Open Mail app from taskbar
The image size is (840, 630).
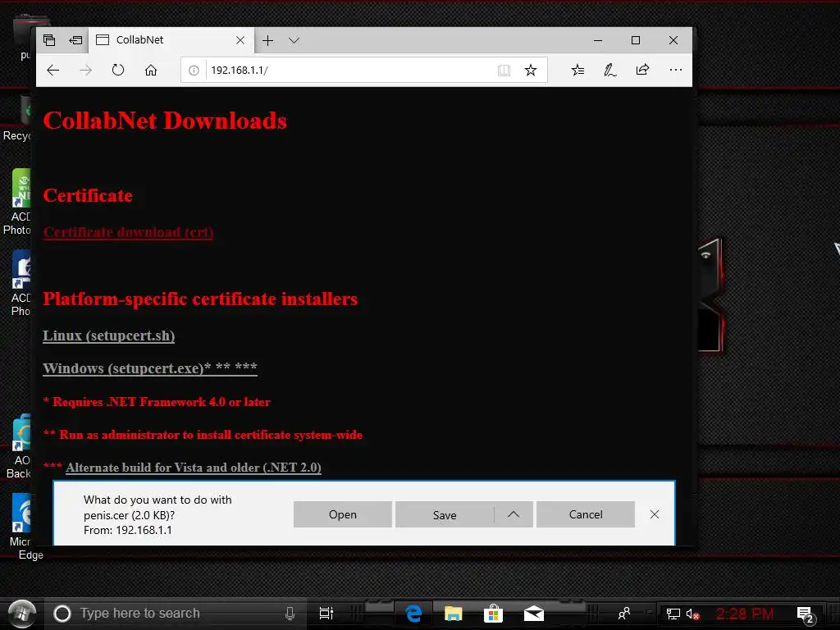pyautogui.click(x=533, y=614)
